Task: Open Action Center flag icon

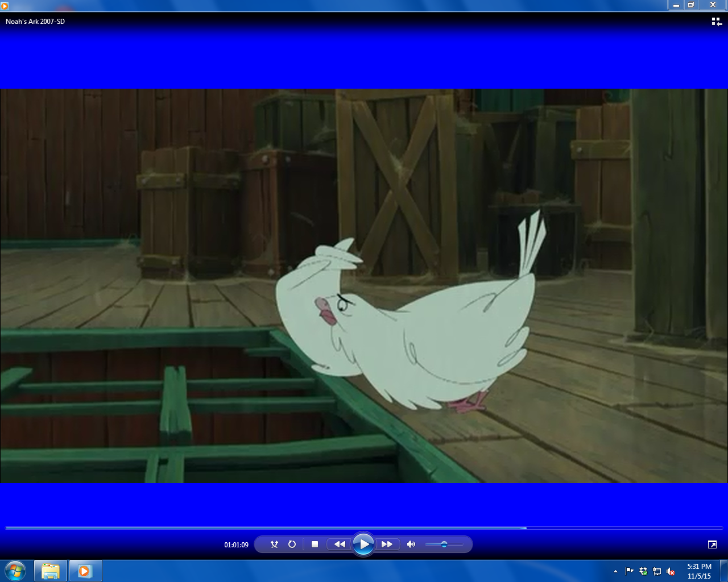Action: [629, 571]
